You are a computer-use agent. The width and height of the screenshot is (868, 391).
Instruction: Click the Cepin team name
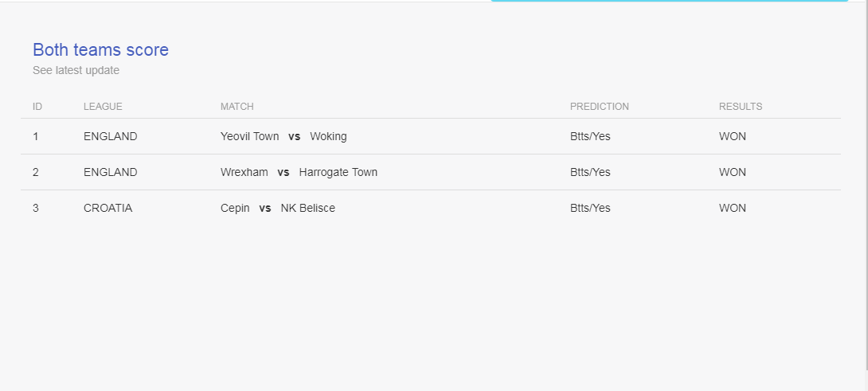[x=235, y=208]
